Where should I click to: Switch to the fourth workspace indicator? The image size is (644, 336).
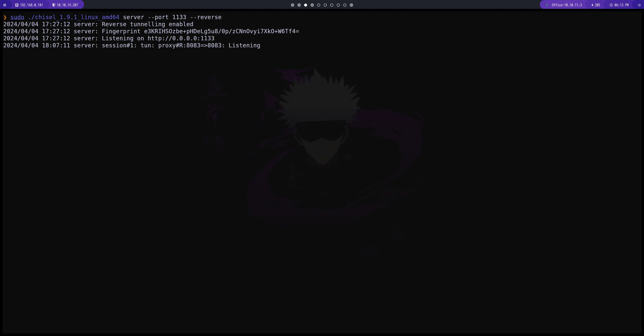312,5
